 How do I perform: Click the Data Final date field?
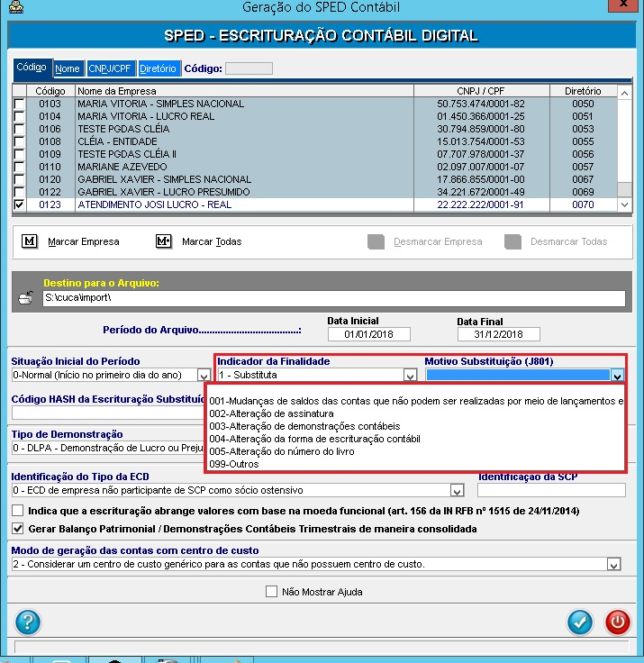[499, 334]
